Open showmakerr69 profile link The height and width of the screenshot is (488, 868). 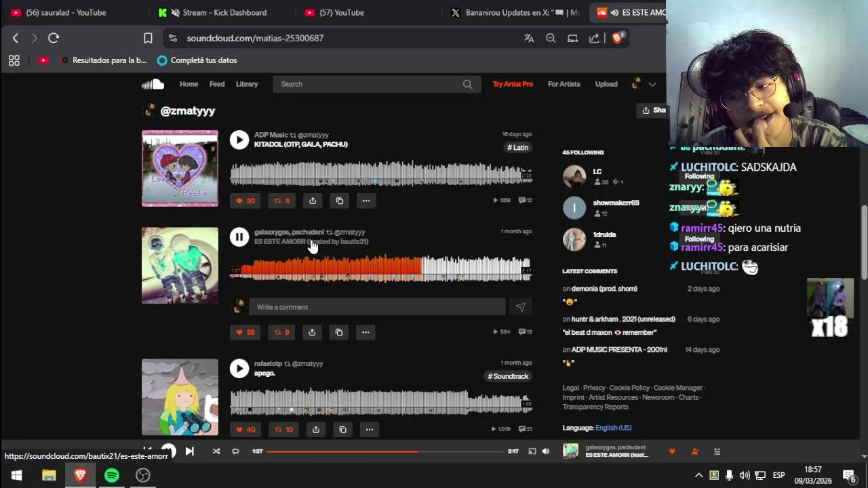616,203
